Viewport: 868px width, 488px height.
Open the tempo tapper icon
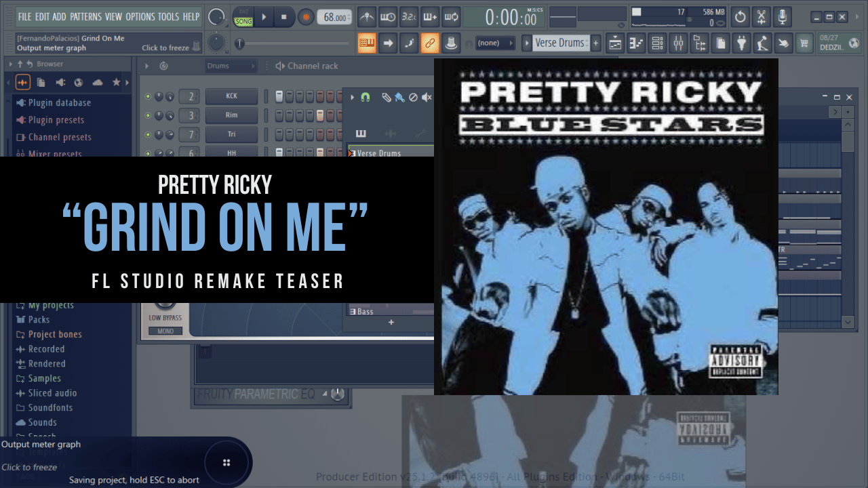click(x=763, y=43)
